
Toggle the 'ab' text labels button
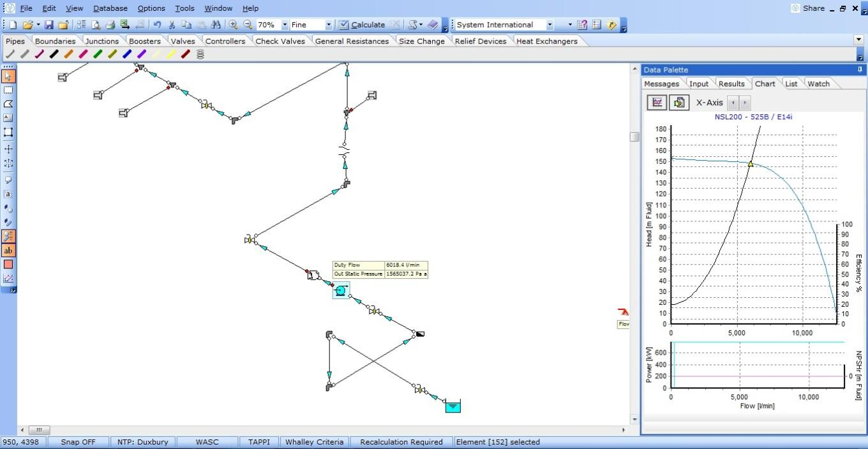tap(8, 251)
